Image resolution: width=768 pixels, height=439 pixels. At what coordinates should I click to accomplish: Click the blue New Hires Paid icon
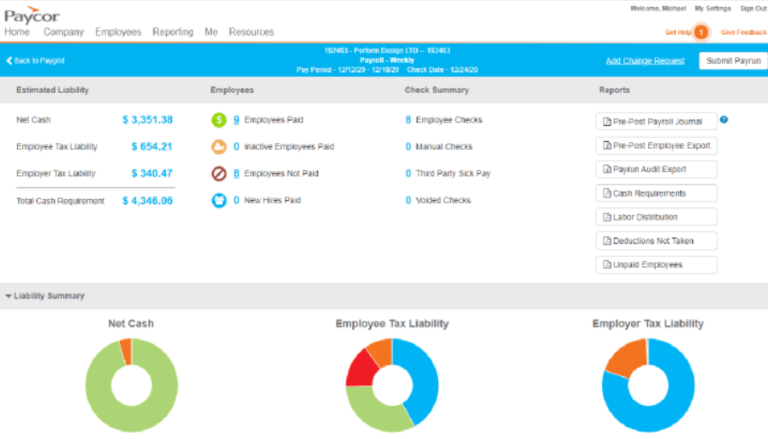[218, 200]
